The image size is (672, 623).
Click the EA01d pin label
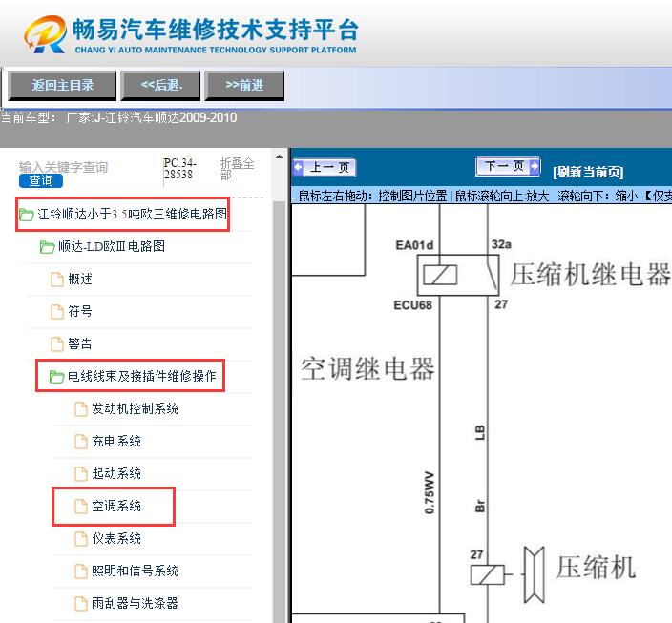[x=414, y=245]
